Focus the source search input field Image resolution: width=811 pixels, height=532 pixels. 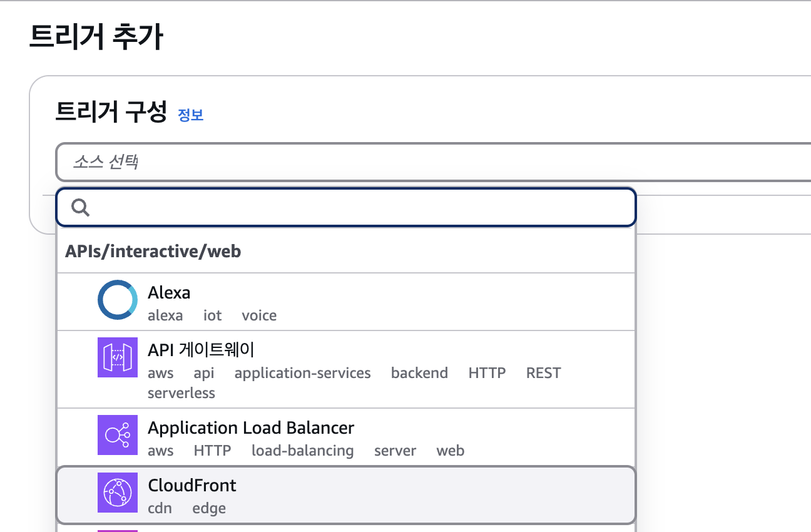tap(346, 207)
